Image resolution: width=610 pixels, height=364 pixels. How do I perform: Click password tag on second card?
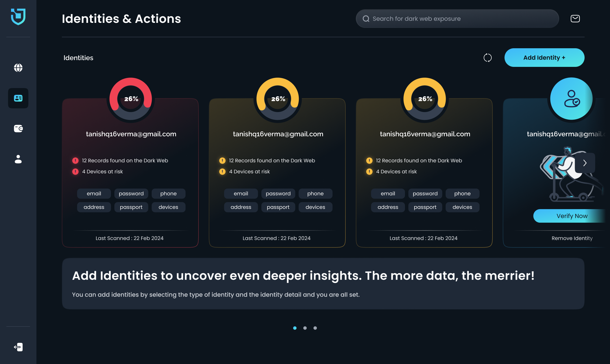click(278, 194)
